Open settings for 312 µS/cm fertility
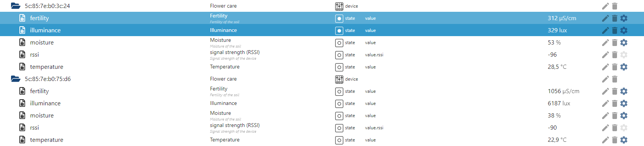The width and height of the screenshot is (644, 146). pyautogui.click(x=624, y=18)
